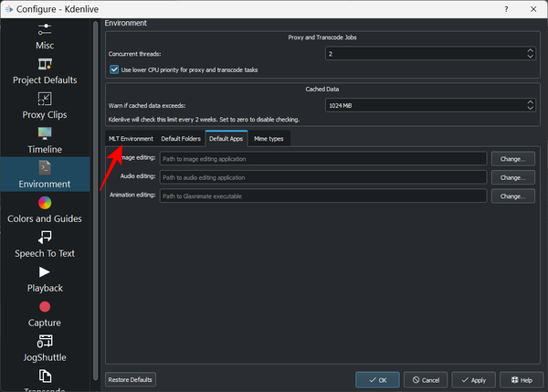Switch to the Default Folders tab

click(x=181, y=139)
